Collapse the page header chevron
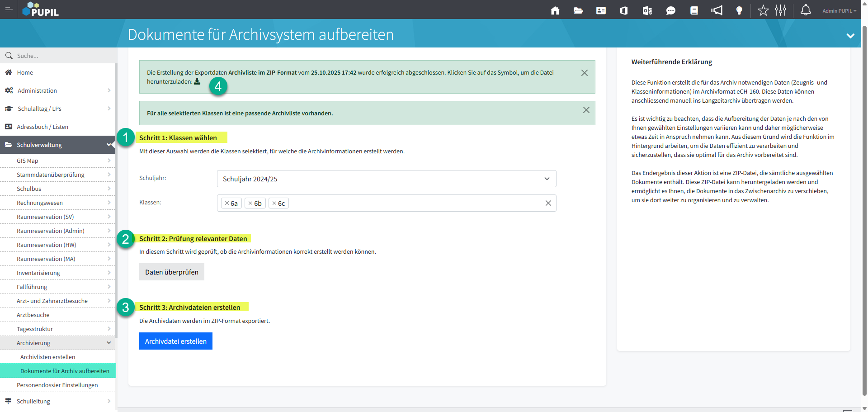The height and width of the screenshot is (412, 868). click(x=850, y=36)
